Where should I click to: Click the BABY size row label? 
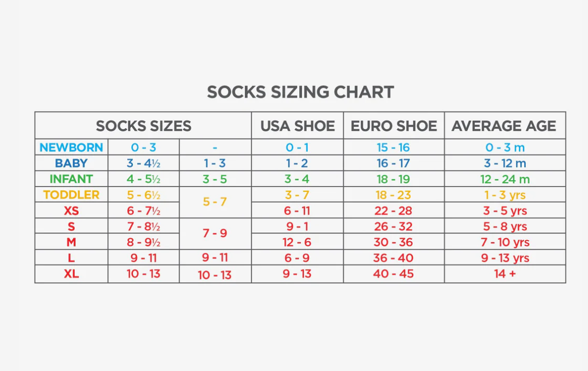click(x=72, y=163)
